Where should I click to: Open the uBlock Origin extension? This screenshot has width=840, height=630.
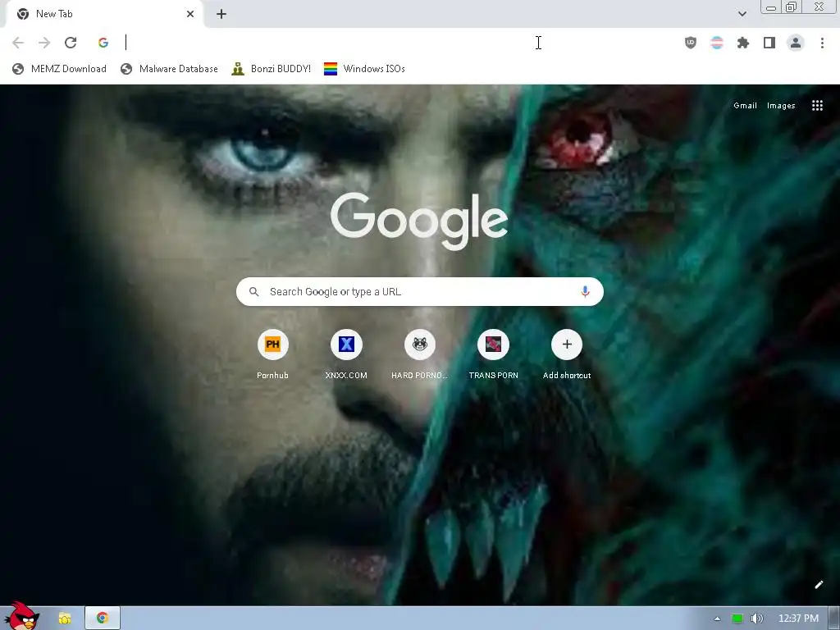(691, 43)
